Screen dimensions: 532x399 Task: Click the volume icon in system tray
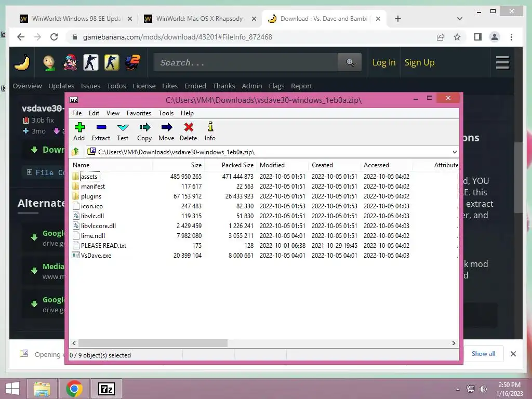[x=483, y=389]
